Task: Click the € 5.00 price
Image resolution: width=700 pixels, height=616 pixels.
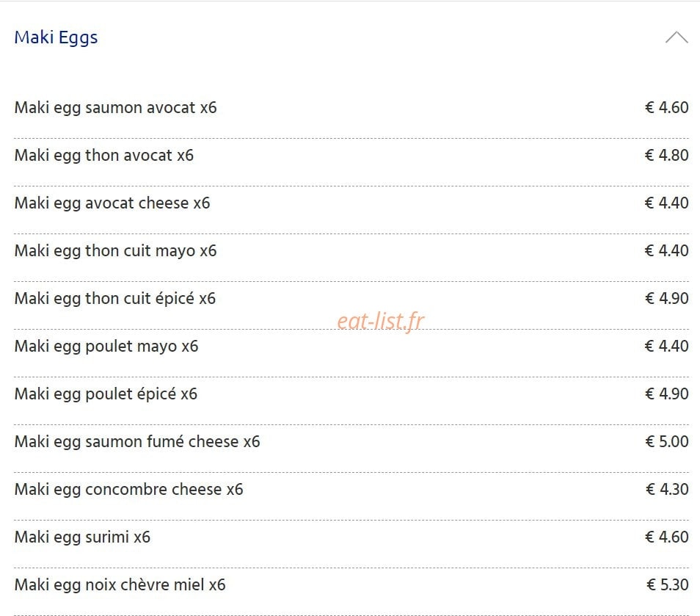Action: pos(667,442)
